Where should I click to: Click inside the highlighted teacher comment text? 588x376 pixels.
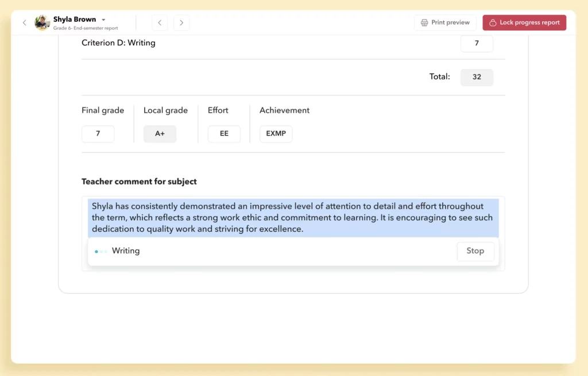coord(293,217)
